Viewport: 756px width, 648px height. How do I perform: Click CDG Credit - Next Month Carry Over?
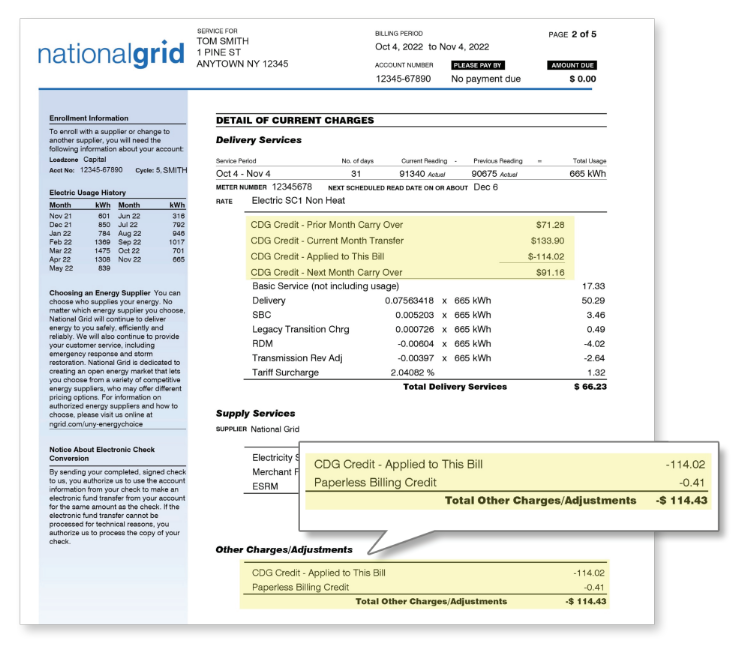click(326, 272)
